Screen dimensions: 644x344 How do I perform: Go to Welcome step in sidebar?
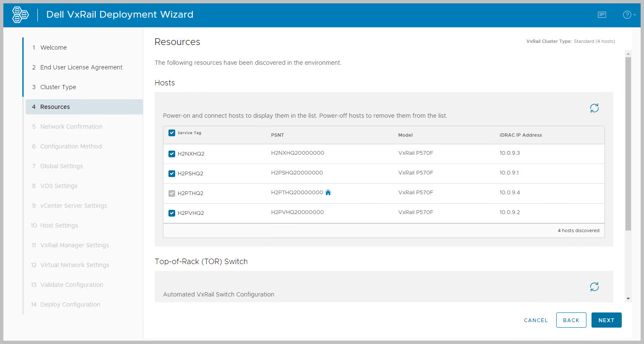click(53, 48)
